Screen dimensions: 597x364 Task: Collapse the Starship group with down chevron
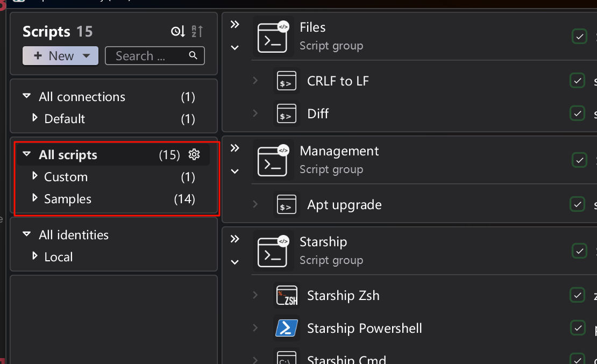[234, 262]
